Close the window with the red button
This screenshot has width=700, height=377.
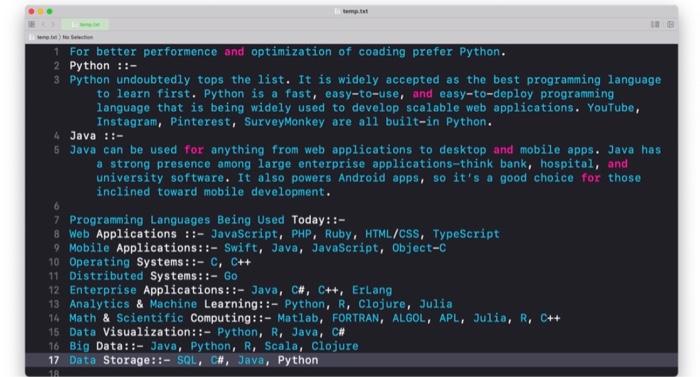pyautogui.click(x=32, y=11)
